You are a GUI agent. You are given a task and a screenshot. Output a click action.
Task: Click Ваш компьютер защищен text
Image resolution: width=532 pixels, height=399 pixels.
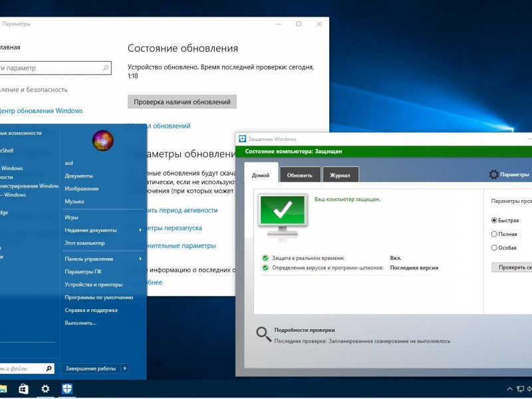[347, 199]
